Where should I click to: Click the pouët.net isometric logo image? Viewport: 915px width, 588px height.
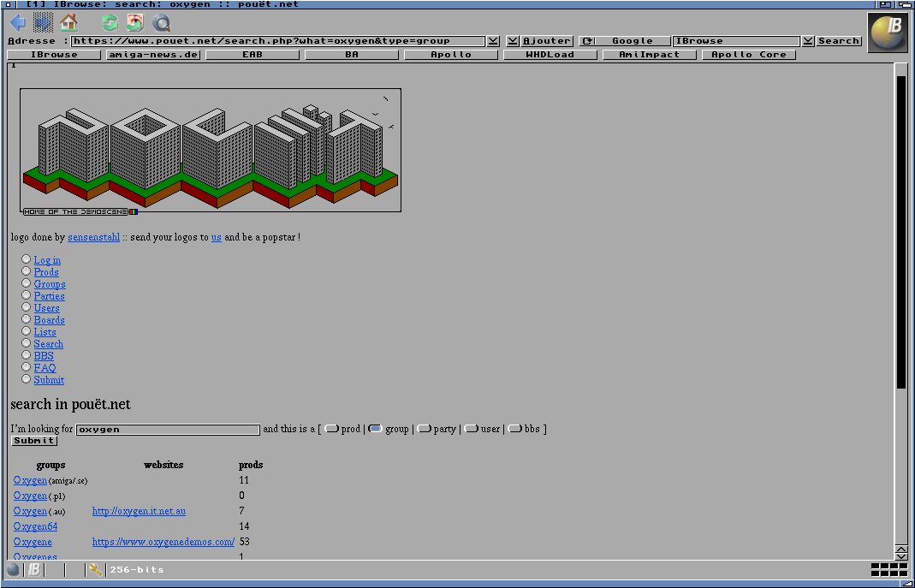pos(211,151)
